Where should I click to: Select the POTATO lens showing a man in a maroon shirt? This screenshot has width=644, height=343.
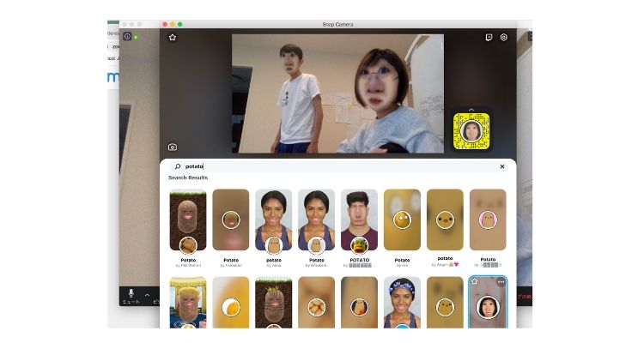pos(360,220)
